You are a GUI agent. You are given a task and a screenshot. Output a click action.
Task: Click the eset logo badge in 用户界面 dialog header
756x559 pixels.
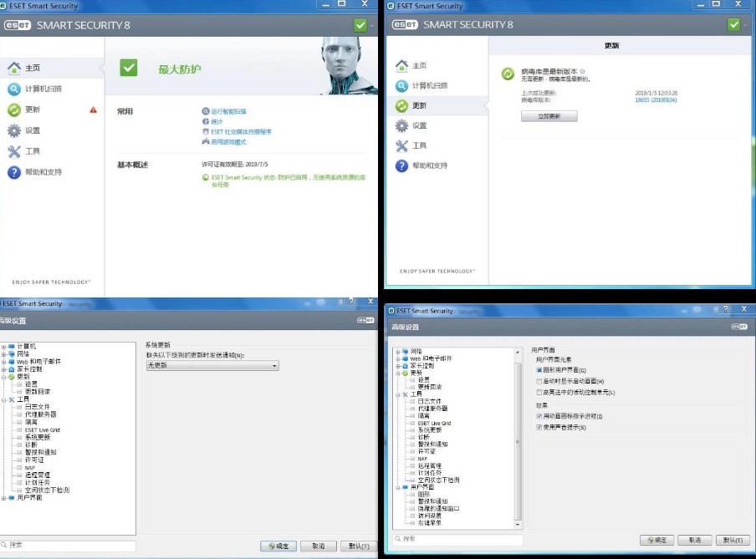739,327
